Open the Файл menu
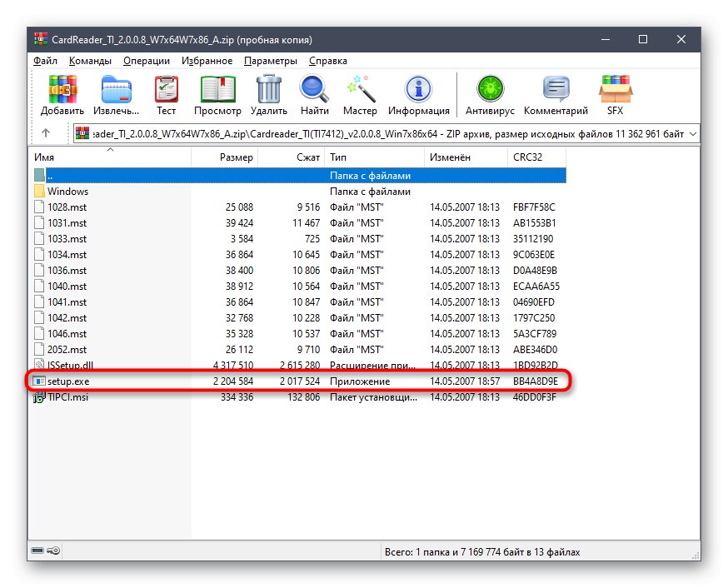The width and height of the screenshot is (728, 588). [x=45, y=61]
